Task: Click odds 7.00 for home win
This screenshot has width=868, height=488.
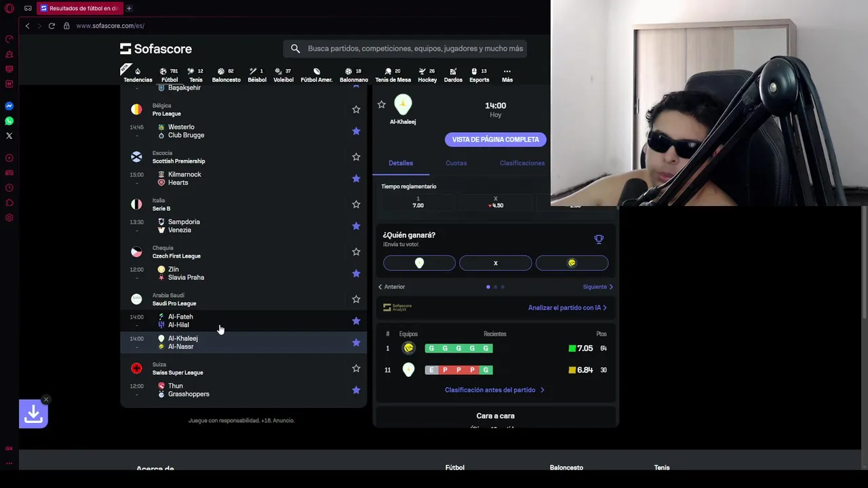Action: point(418,203)
